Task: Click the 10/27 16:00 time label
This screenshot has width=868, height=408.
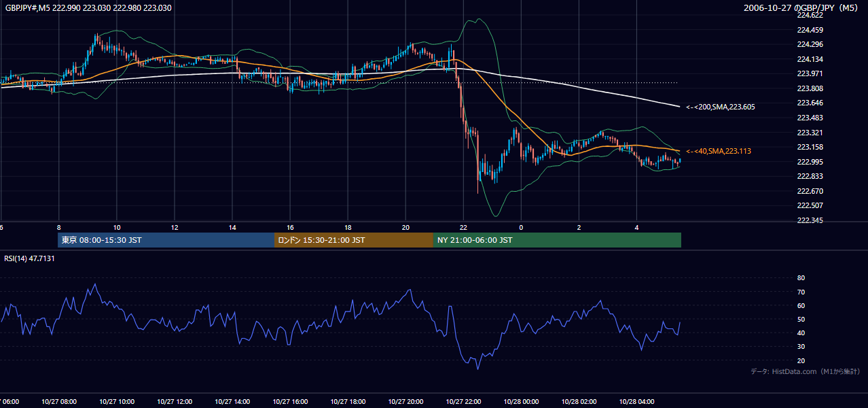Action: (290, 402)
